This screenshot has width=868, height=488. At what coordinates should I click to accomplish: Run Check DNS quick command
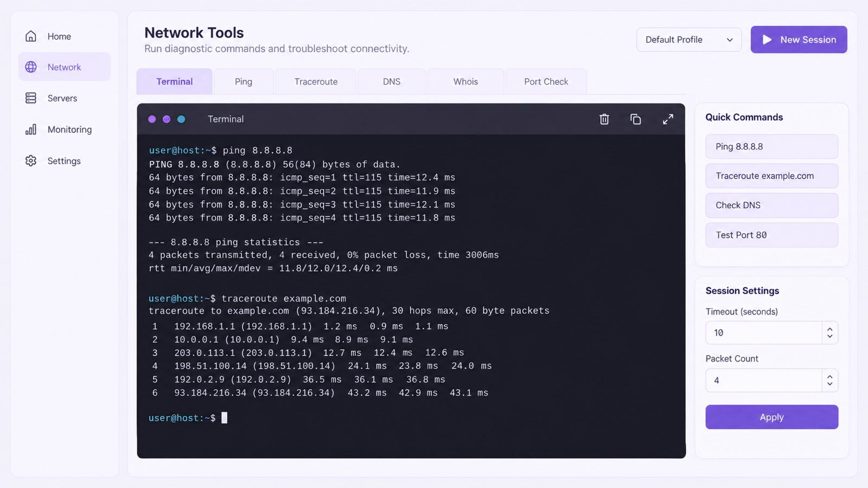click(771, 205)
